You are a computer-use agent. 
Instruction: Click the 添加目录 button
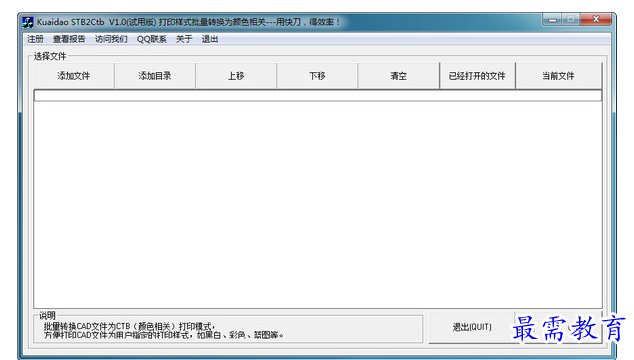[155, 76]
